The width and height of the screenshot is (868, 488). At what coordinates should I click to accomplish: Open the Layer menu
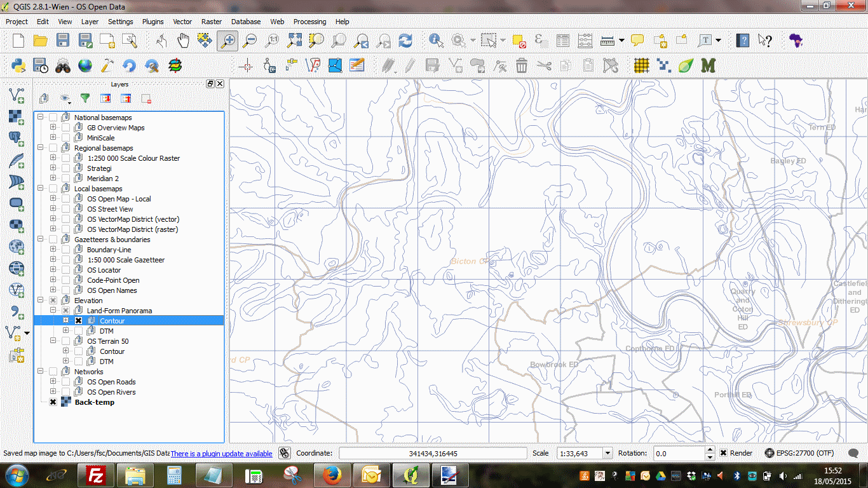(90, 22)
